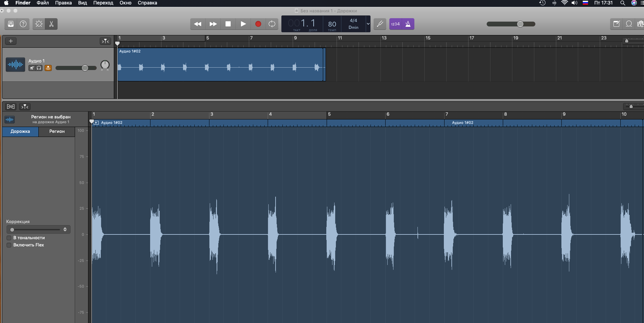Image resolution: width=644 pixels, height=323 pixels.
Task: Select the Аудио 1 track waveform icon
Action: [x=15, y=65]
